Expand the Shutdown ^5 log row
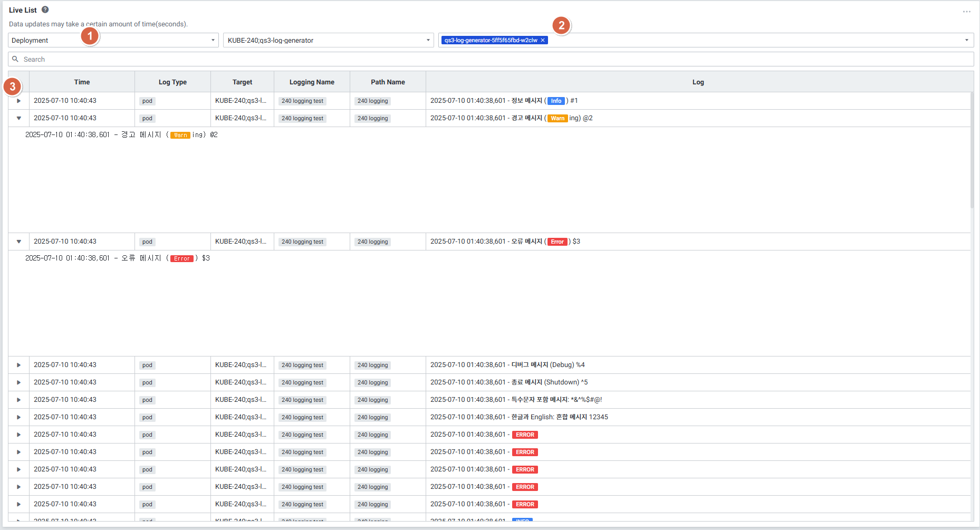This screenshot has width=980, height=530. (x=19, y=382)
